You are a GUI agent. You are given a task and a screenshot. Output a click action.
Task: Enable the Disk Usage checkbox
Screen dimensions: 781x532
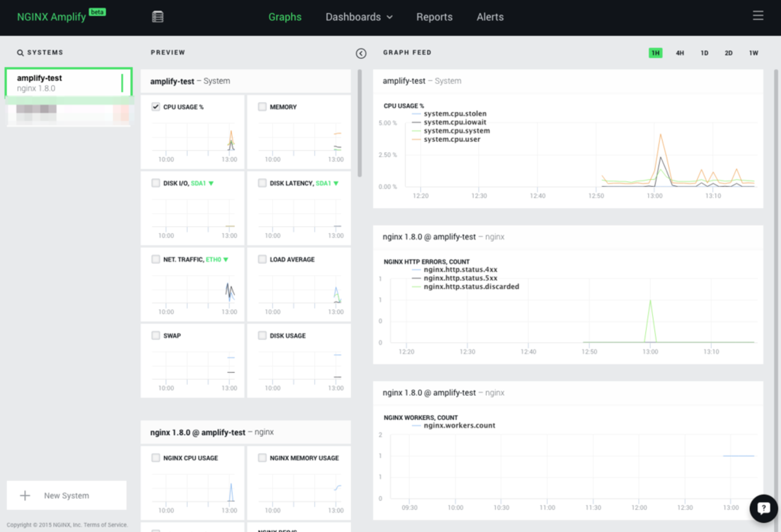[x=262, y=336]
